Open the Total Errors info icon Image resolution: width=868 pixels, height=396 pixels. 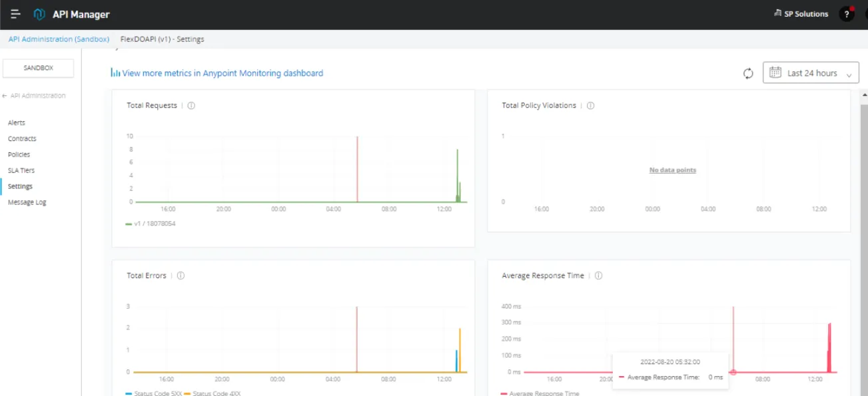[181, 276]
